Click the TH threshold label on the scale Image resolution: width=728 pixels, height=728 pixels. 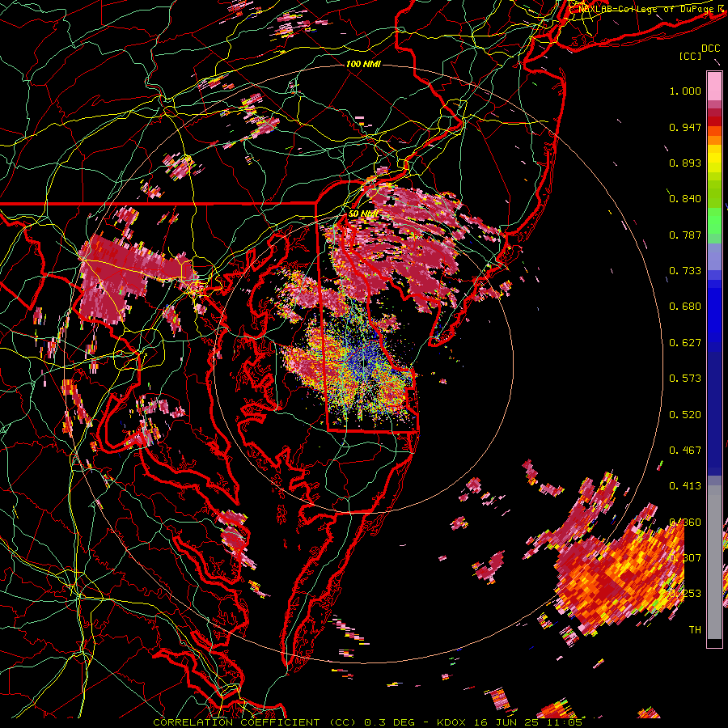click(x=695, y=630)
